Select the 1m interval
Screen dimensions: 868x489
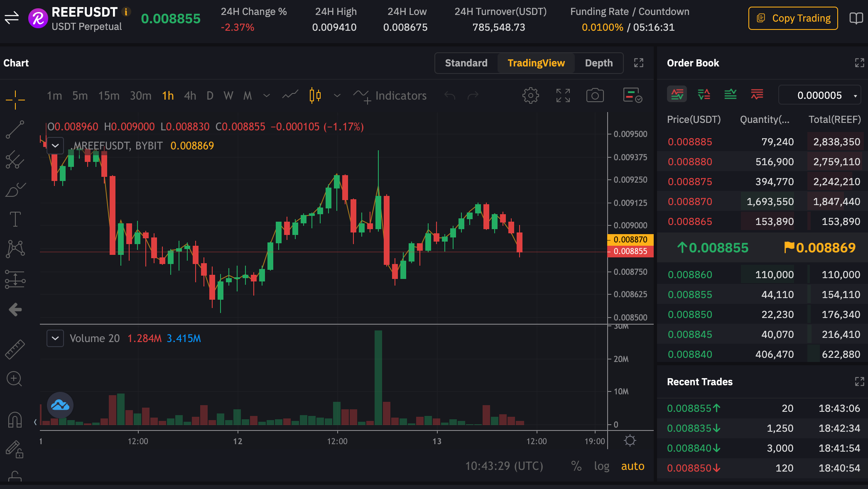[54, 96]
